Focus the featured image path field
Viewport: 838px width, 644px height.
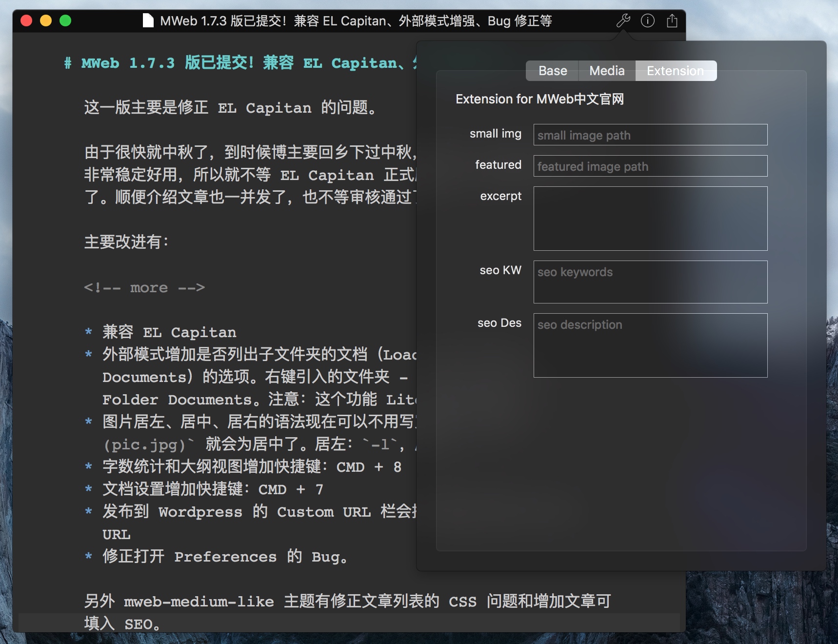(x=650, y=166)
